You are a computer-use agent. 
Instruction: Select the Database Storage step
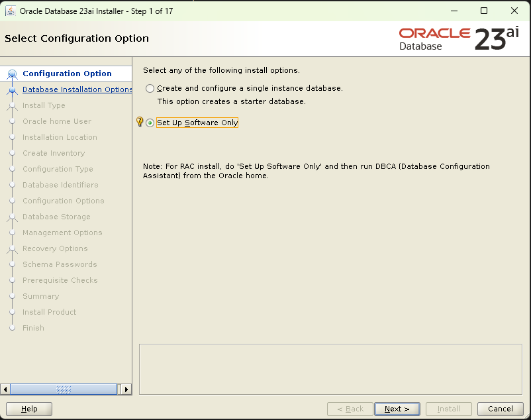(x=56, y=217)
